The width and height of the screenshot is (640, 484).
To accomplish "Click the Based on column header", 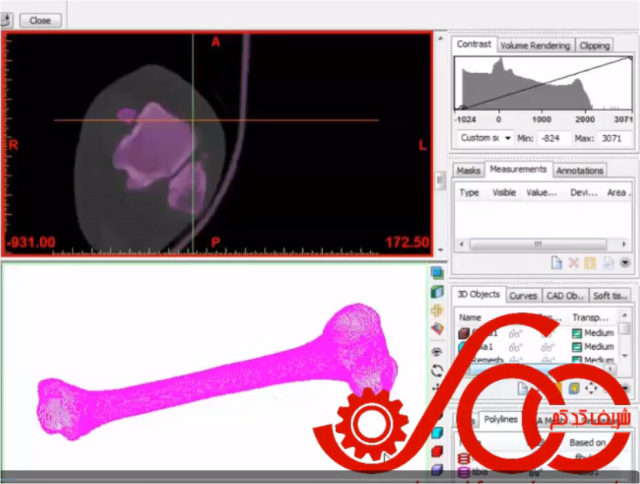I will (x=587, y=442).
